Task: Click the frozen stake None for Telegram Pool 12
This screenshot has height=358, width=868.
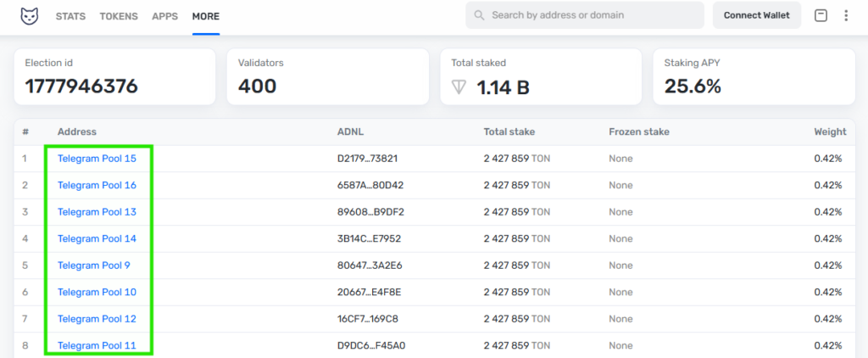Action: tap(620, 319)
